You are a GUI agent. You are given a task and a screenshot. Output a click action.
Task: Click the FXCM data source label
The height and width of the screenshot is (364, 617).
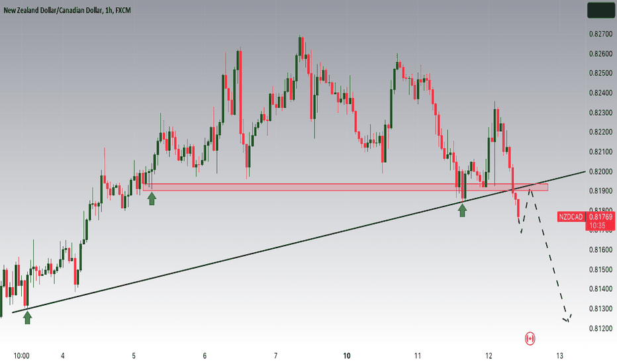pos(122,10)
